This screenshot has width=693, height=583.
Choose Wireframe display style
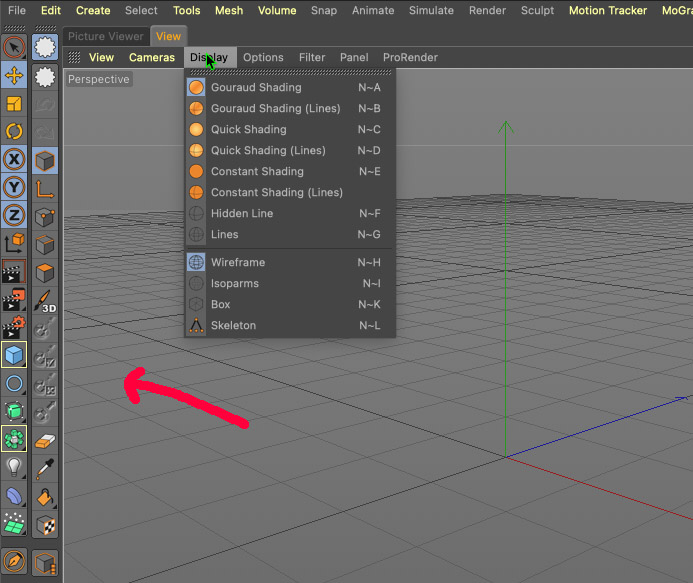290,263
